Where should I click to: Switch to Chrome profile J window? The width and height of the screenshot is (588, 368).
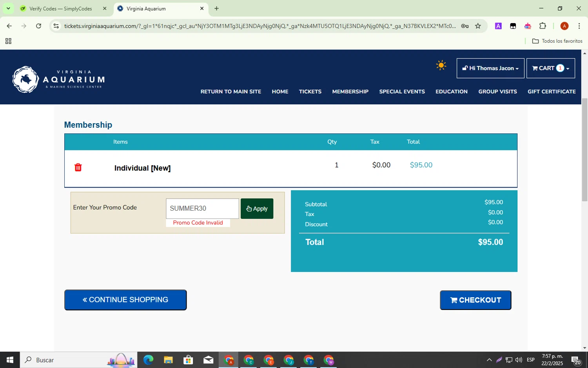coord(289,360)
